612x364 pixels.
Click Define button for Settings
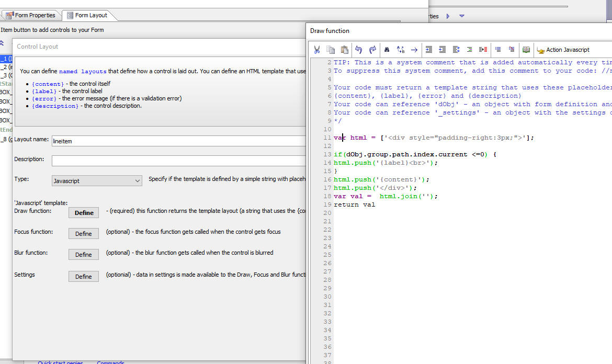pos(84,277)
